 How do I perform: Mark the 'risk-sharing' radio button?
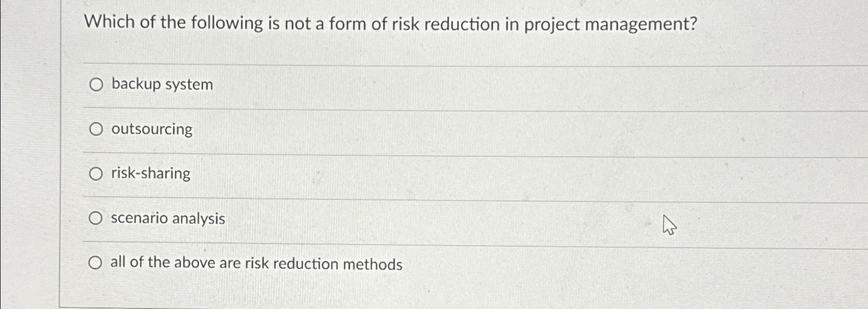tap(96, 174)
